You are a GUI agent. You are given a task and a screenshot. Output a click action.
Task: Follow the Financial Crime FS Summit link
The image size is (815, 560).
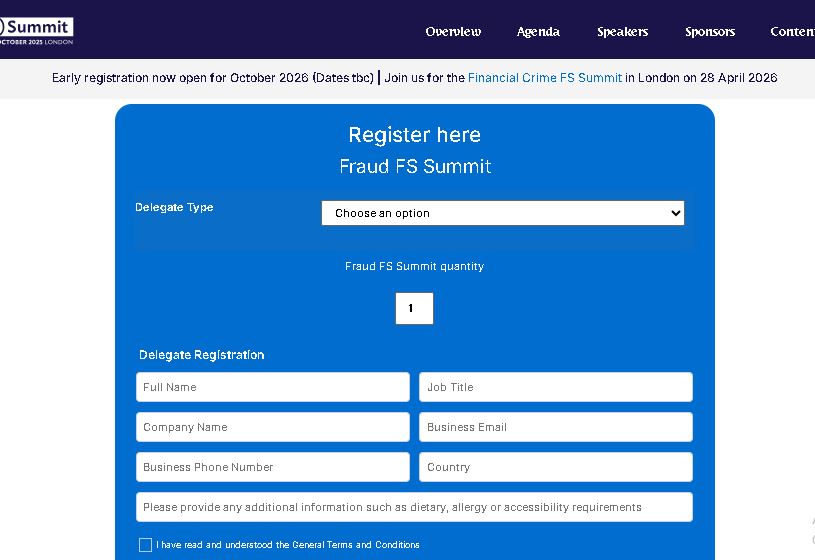(544, 78)
